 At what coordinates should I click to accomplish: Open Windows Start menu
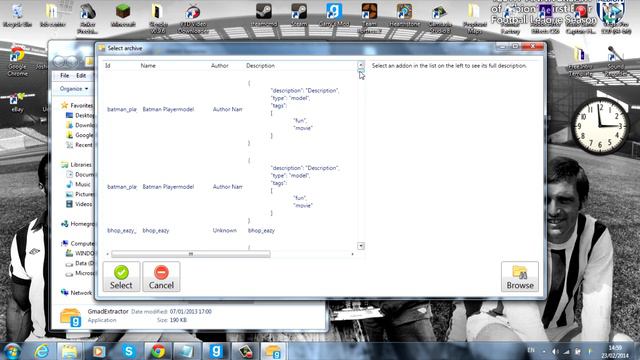12,351
